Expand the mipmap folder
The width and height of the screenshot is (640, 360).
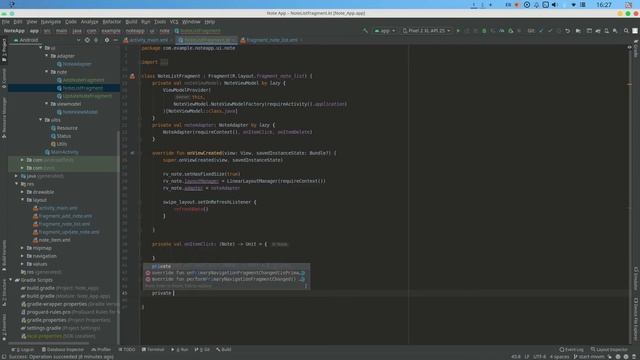[22, 248]
